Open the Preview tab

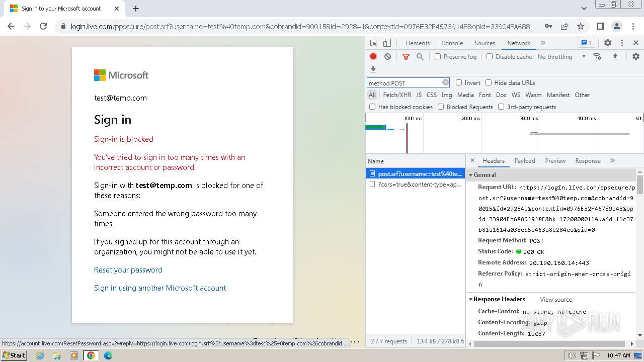pos(555,161)
